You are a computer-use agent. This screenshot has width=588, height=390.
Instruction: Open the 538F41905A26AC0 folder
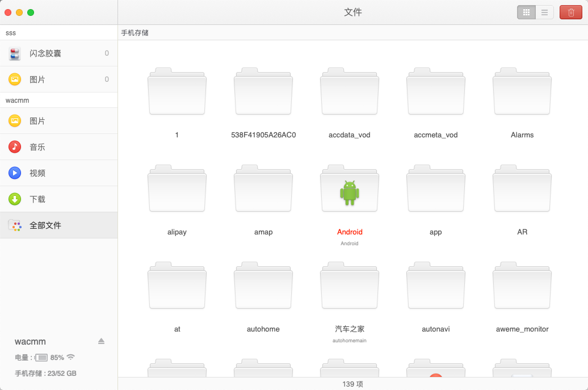pyautogui.click(x=263, y=92)
